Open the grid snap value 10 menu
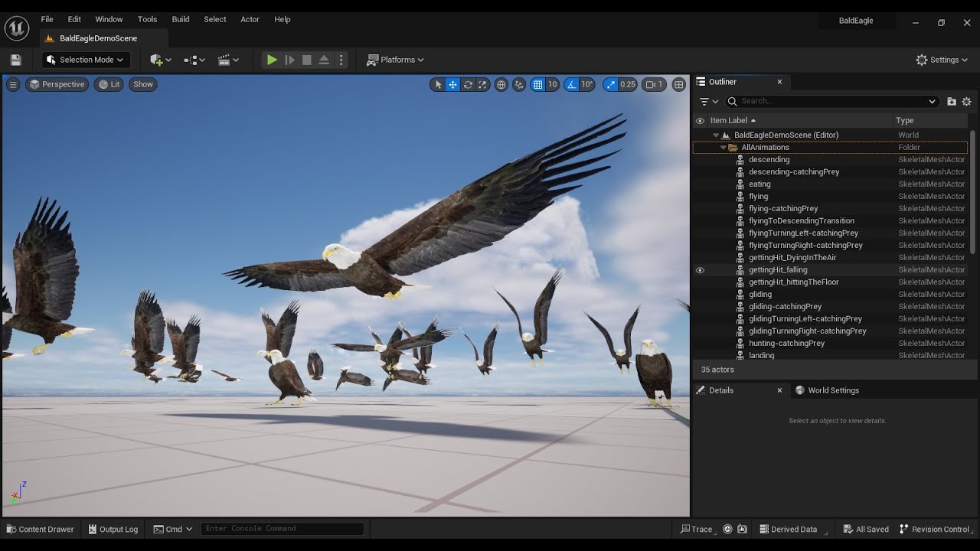This screenshot has width=980, height=551. tap(552, 84)
